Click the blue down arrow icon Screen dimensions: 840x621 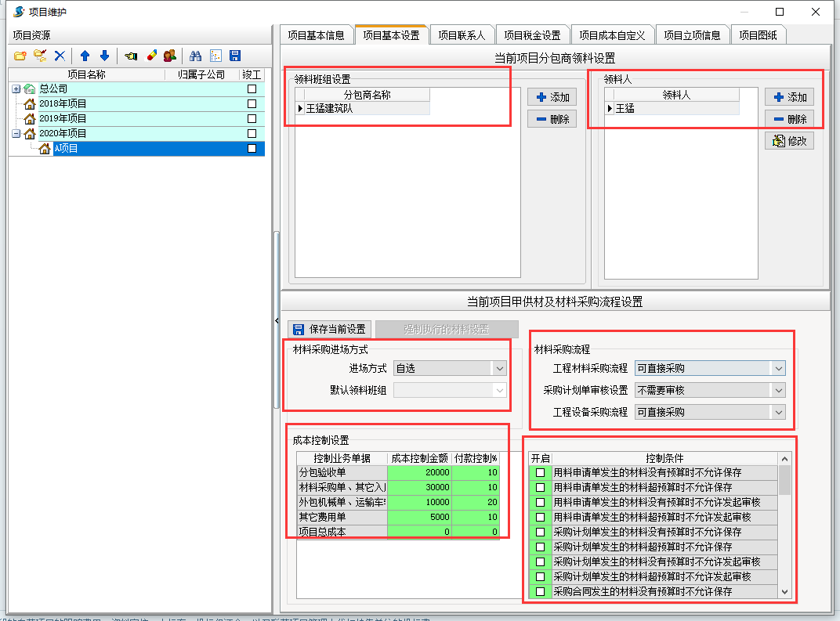click(104, 56)
